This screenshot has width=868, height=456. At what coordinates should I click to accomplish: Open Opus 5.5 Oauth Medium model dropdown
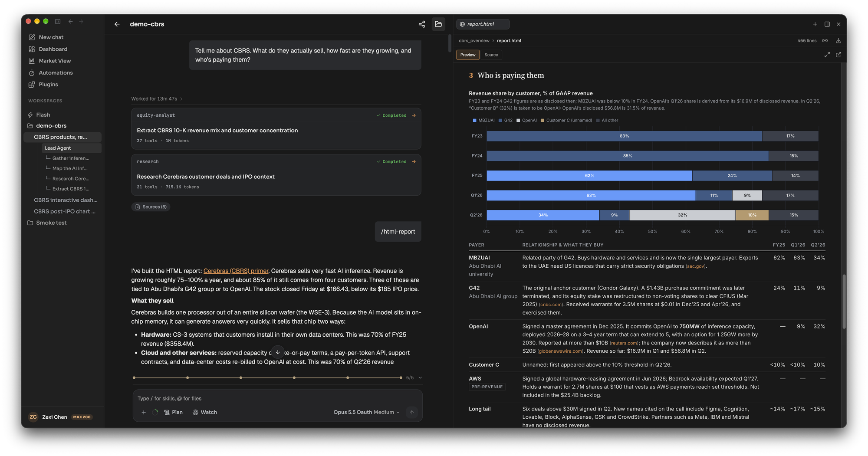tap(366, 412)
